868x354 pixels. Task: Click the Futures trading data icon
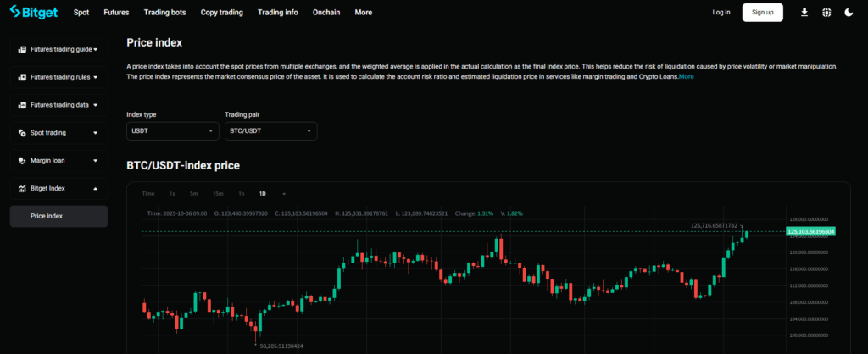click(23, 105)
